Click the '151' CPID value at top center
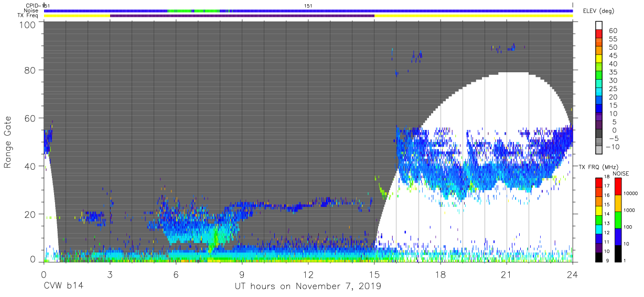Screen dimensions: 644x297 click(308, 5)
